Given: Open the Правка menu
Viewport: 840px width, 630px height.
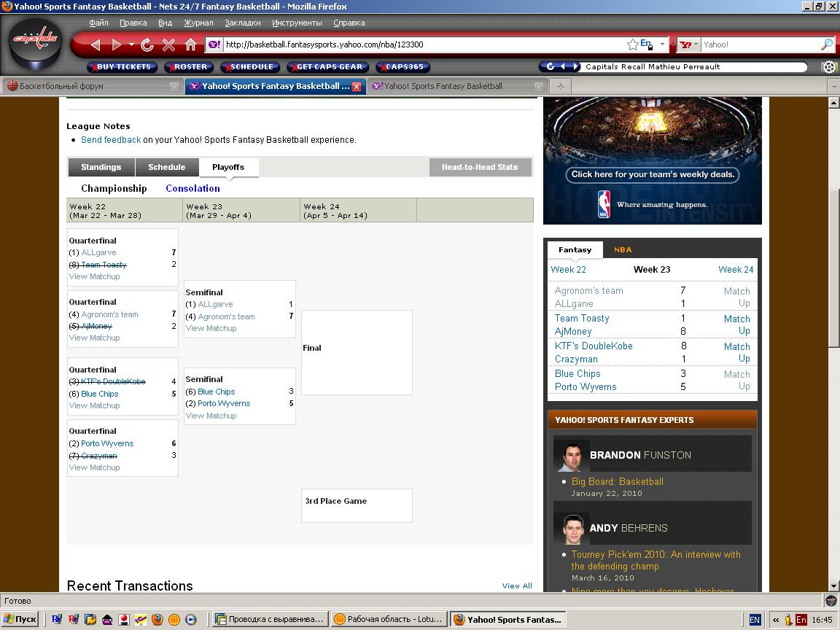Looking at the screenshot, I should point(133,23).
